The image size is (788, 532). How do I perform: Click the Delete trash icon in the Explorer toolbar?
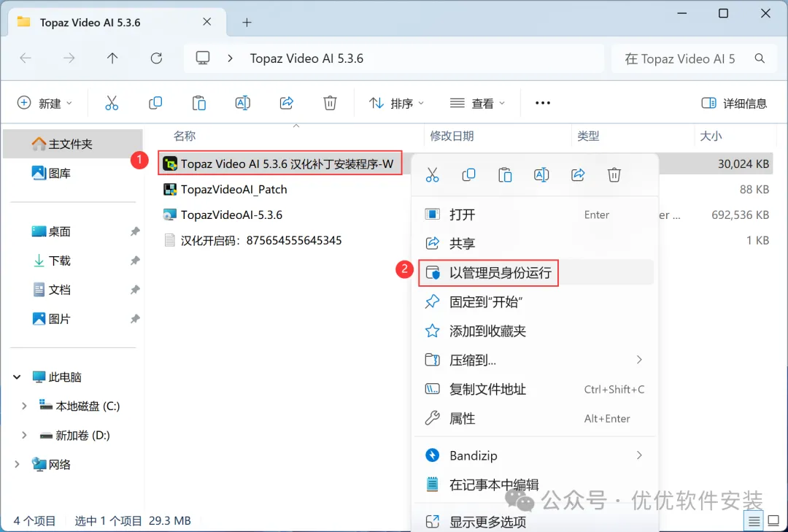point(330,103)
